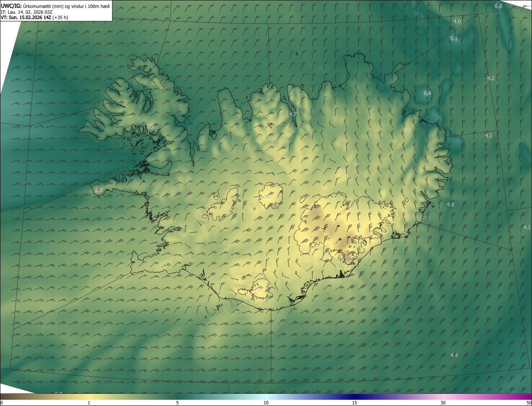Click the precipitation value 6.0 on the map
This screenshot has width=532, height=406.
pos(498,6)
